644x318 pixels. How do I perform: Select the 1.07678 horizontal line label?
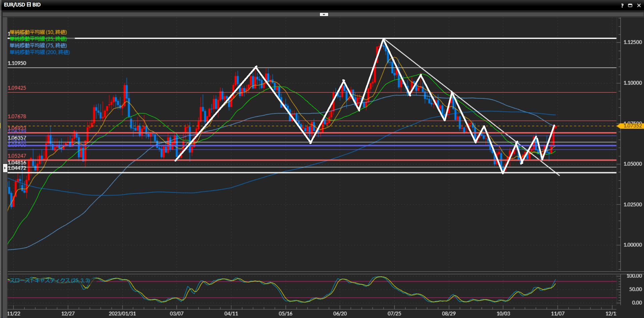[x=17, y=117]
